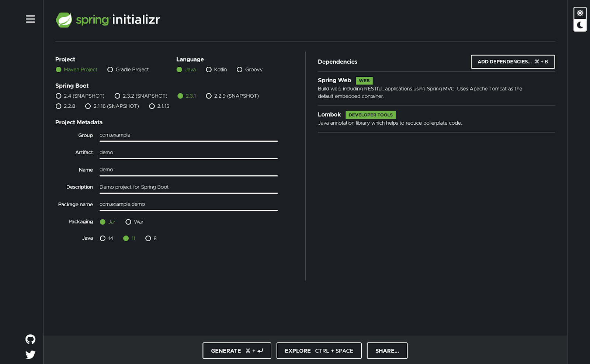Switch to light theme sun icon
The width and height of the screenshot is (590, 364).
click(580, 13)
